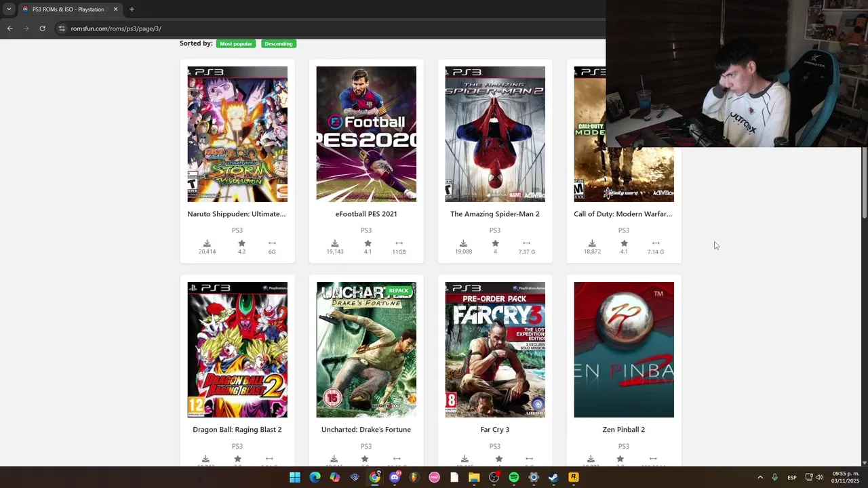Go back with the browser back arrow
This screenshot has width=868, height=488.
9,28
